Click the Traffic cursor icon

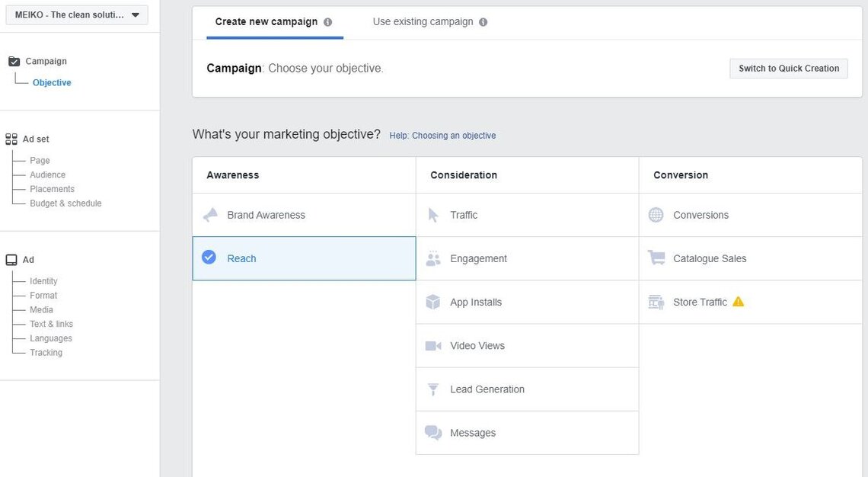coord(433,215)
